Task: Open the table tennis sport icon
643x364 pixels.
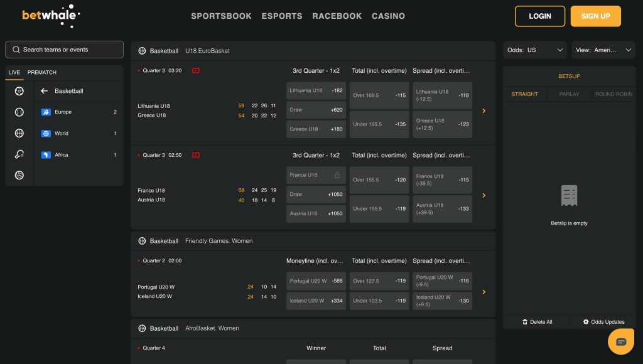Action: pos(19,154)
